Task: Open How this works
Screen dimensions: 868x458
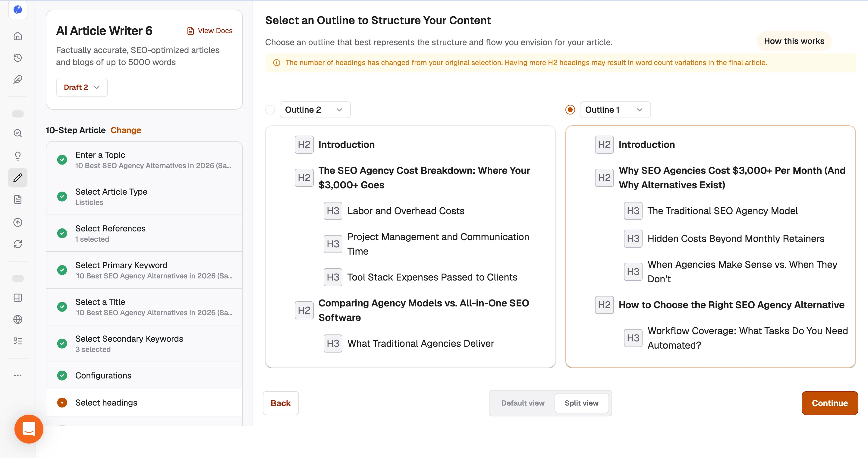Action: coord(794,41)
